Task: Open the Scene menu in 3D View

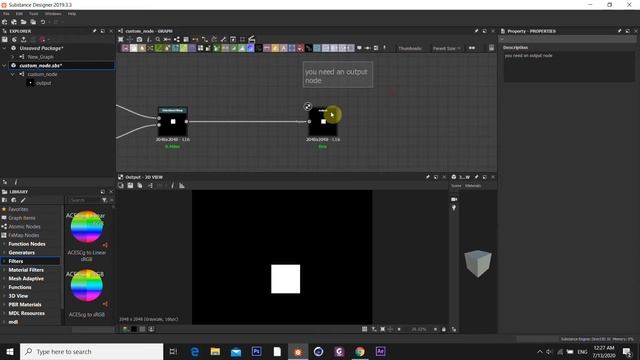Action: click(456, 186)
